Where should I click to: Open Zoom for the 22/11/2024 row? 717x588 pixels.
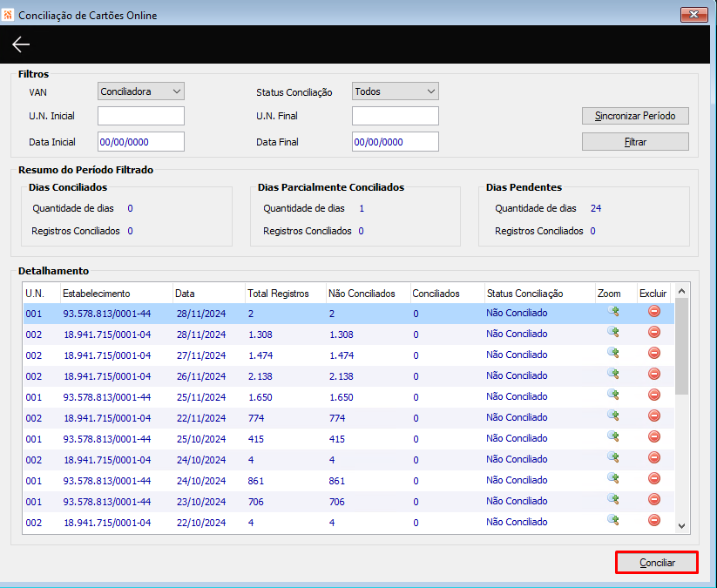coord(613,416)
